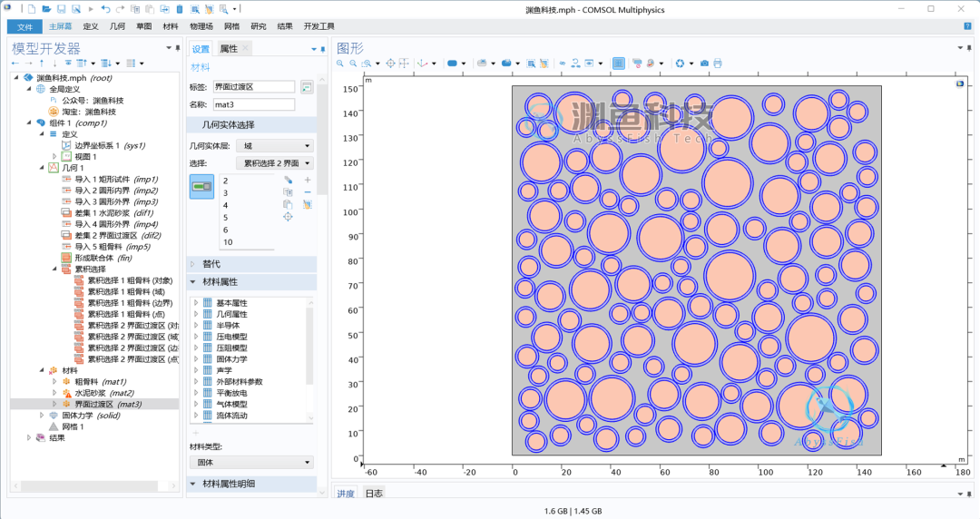The width and height of the screenshot is (980, 519).
Task: Toggle the highlighted grid button in graphics toolbar
Action: (618, 64)
